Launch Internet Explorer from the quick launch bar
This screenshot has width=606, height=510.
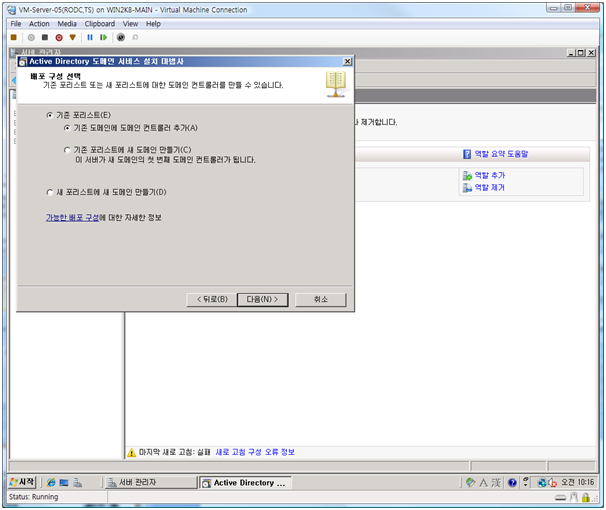[x=51, y=483]
